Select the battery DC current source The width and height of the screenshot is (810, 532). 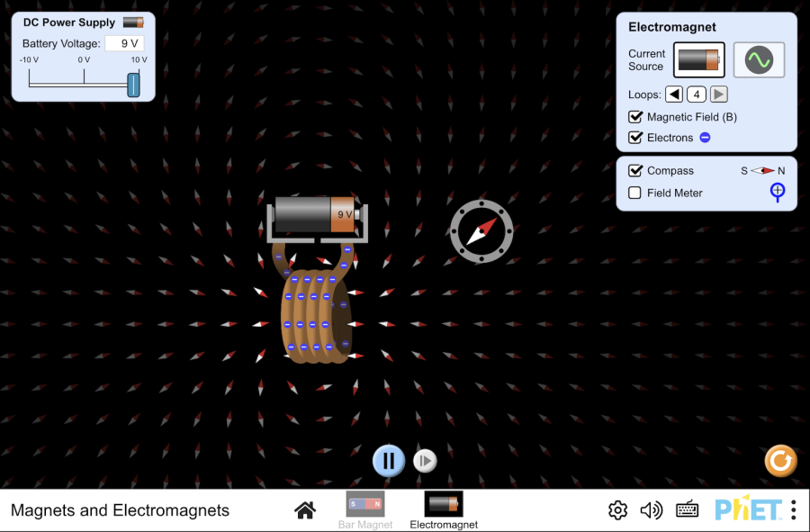pos(698,60)
